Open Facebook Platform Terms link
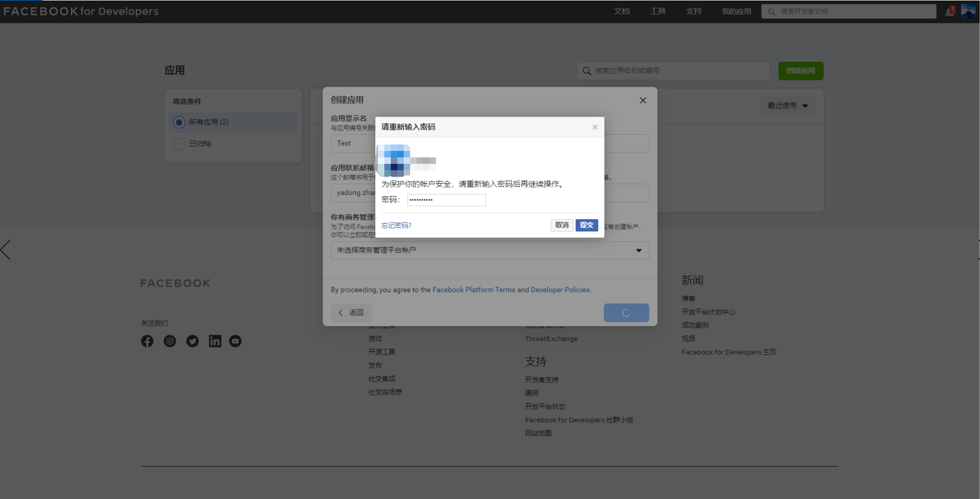 (474, 290)
